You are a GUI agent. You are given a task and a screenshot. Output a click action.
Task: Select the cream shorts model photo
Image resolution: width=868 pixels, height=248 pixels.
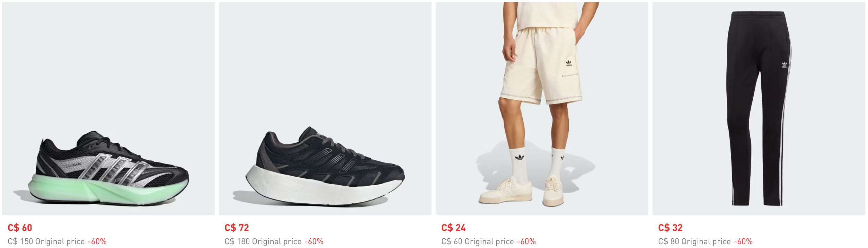(x=542, y=108)
